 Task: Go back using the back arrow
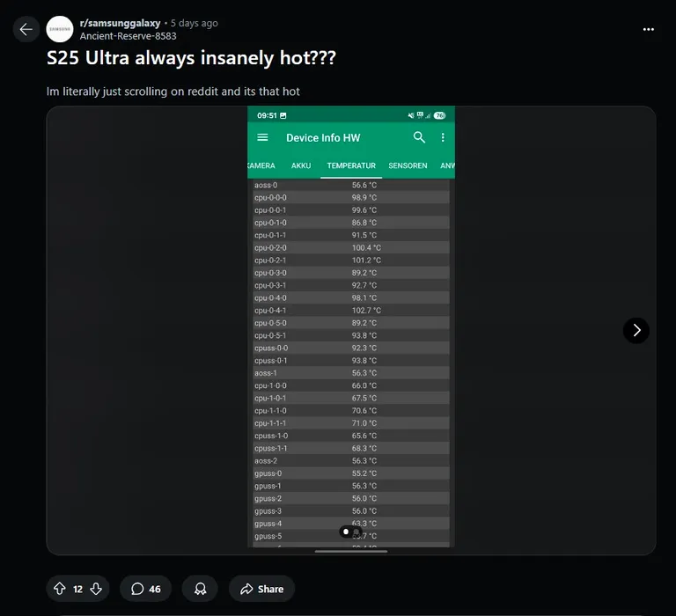click(26, 29)
